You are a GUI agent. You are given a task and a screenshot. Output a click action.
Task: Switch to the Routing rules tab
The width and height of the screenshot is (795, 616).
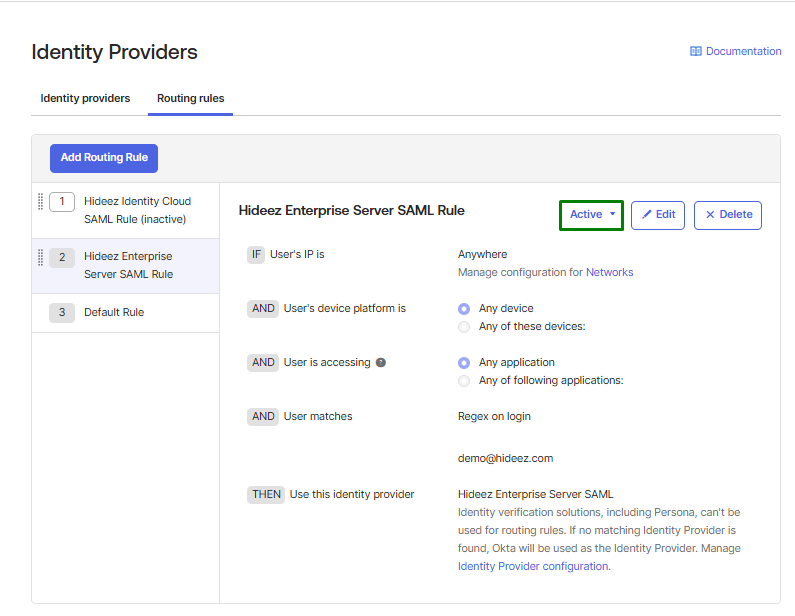[x=190, y=99]
